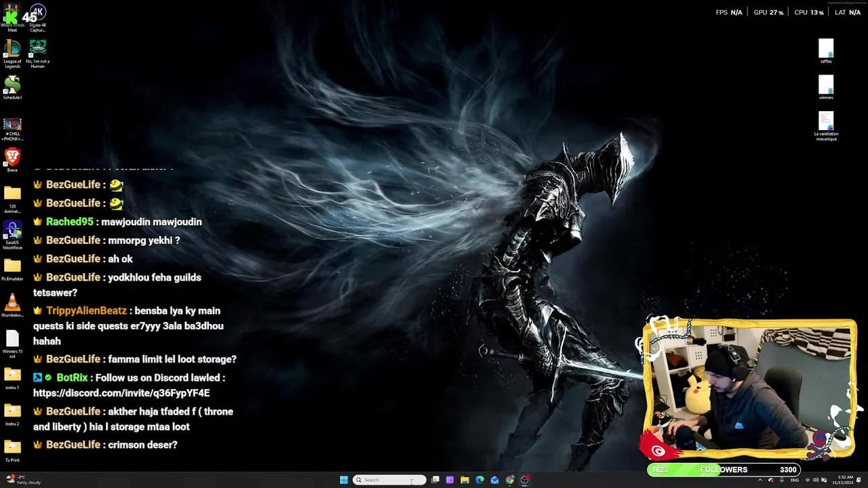
Task: Launch Microsoft Edge from the taskbar
Action: tap(479, 480)
